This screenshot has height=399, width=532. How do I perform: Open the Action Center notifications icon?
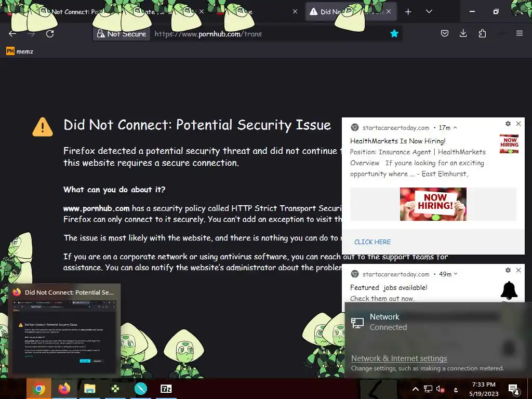click(514, 389)
